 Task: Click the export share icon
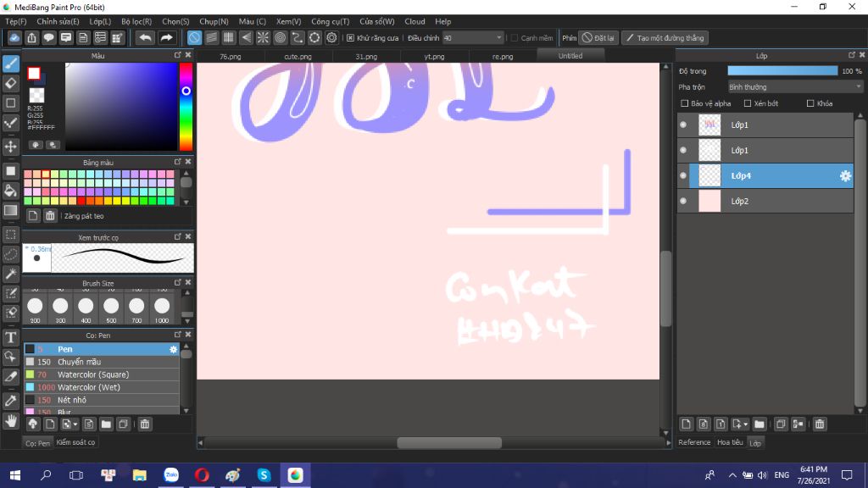pos(31,37)
